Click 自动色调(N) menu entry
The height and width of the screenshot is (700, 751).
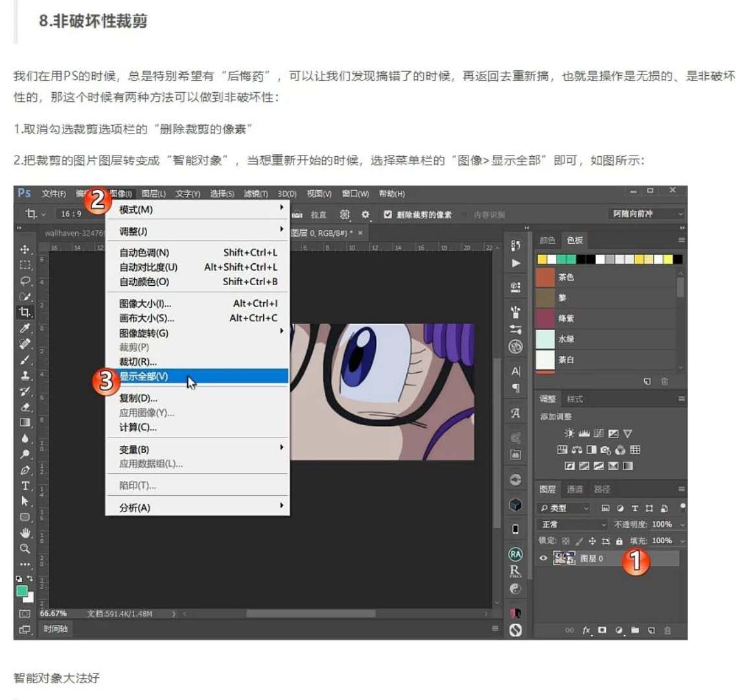tap(198, 253)
